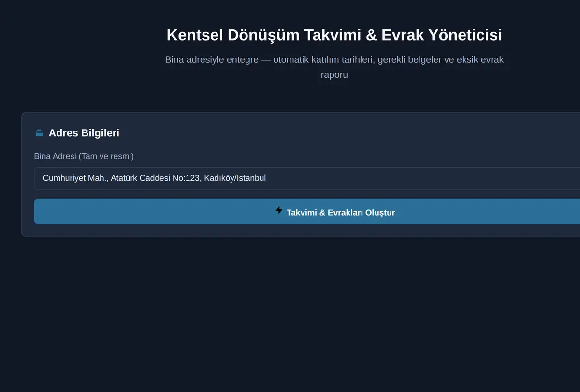Click the building icon beside Adres Bilgileri
This screenshot has height=392, width=580.
coord(39,133)
